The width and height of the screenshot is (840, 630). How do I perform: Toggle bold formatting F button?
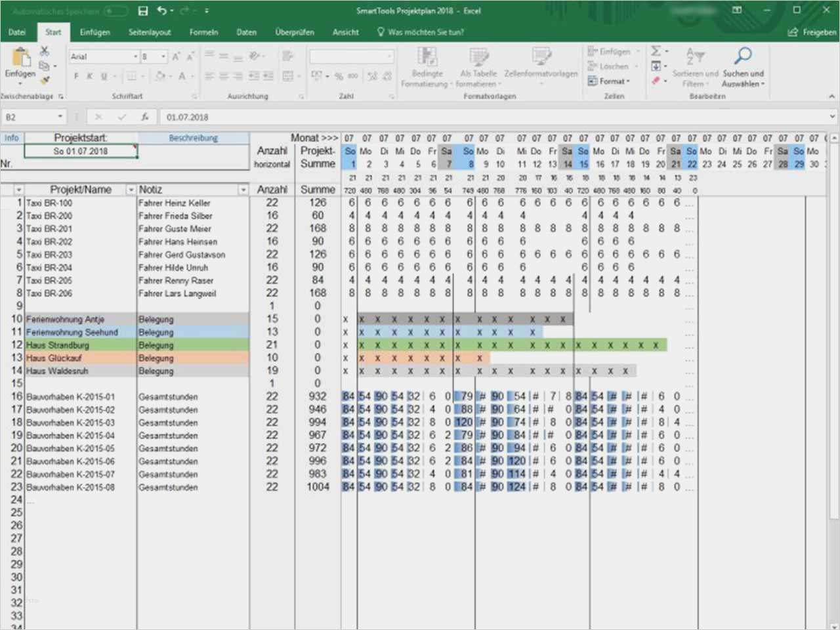point(76,77)
